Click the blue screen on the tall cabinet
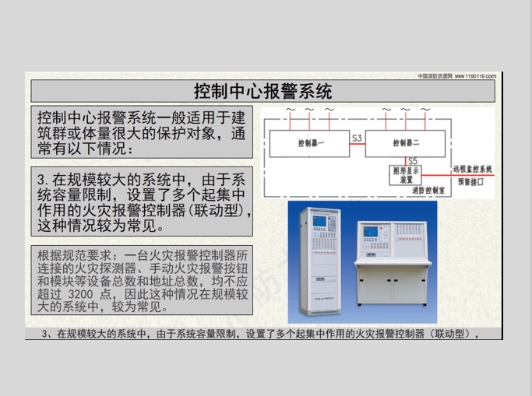 tap(319, 223)
